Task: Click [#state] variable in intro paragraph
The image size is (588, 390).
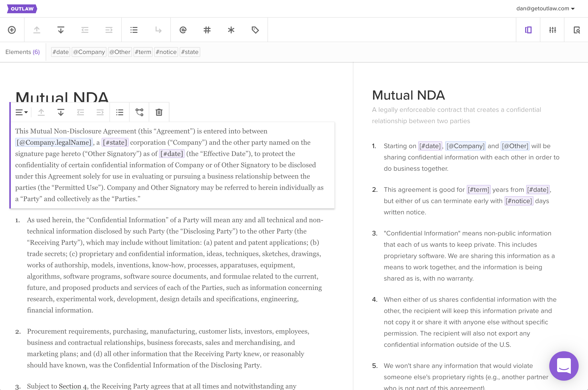Action: click(115, 142)
